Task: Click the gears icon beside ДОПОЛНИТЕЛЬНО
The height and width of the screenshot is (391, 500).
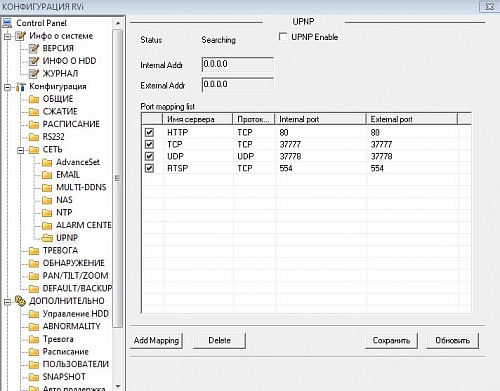Action: click(21, 301)
